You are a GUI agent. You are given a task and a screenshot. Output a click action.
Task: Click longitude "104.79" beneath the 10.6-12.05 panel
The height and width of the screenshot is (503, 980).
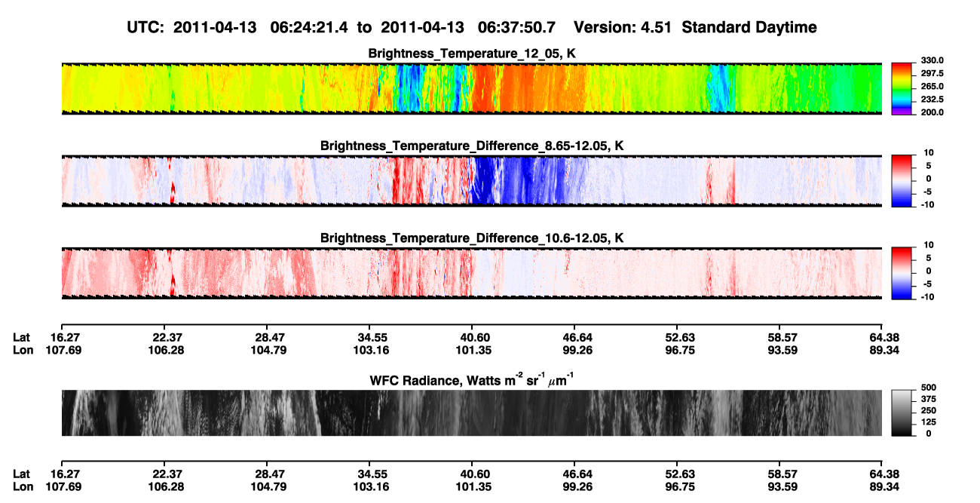267,350
